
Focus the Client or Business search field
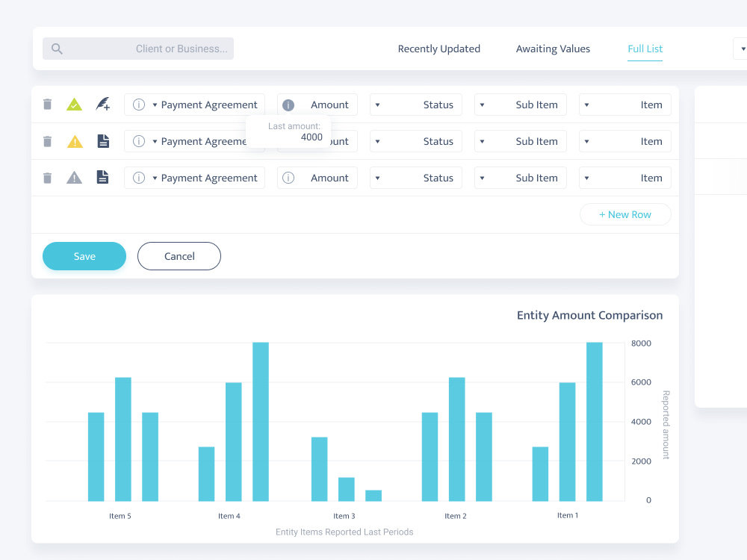click(x=138, y=49)
